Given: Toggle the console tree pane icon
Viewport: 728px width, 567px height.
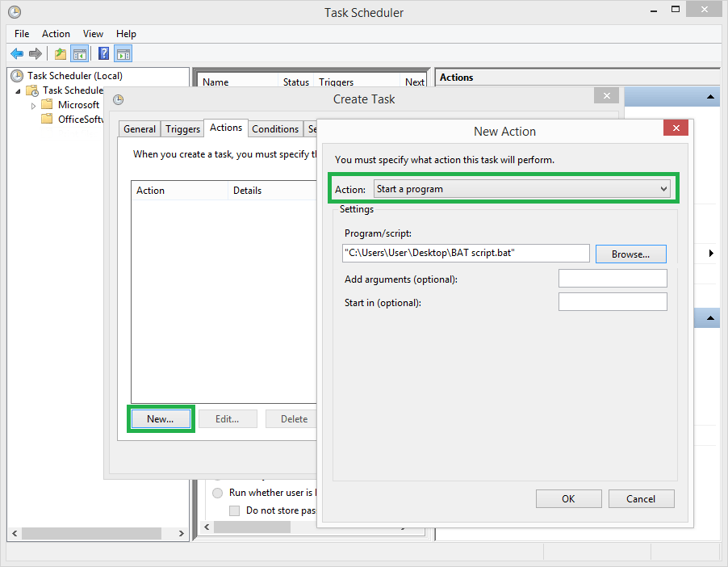Looking at the screenshot, I should pyautogui.click(x=80, y=53).
